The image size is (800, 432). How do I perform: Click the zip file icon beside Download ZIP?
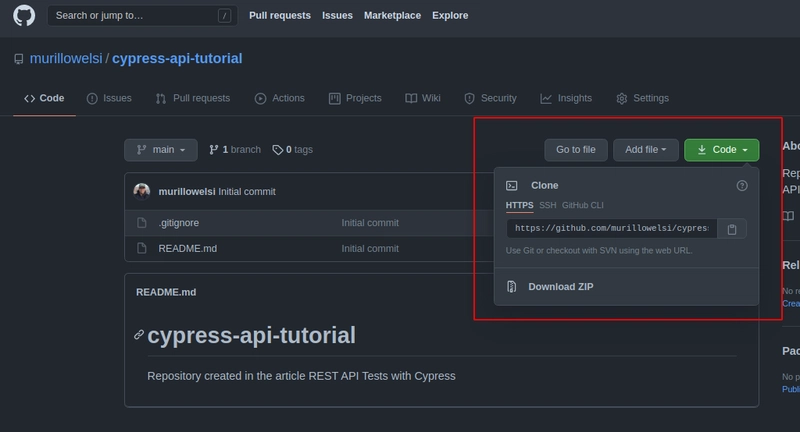[511, 287]
